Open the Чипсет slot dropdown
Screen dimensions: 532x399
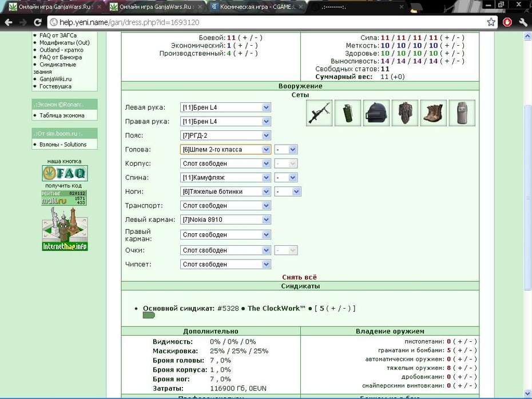point(225,265)
